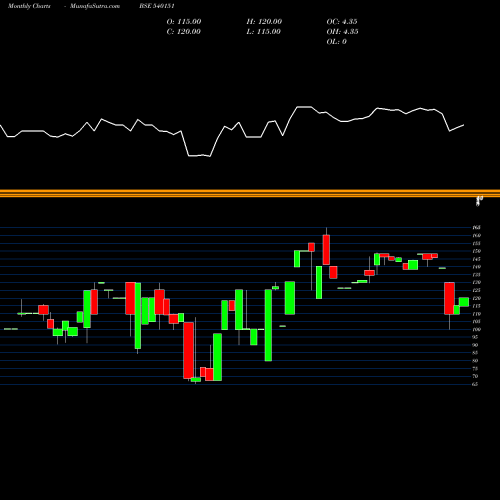Click the 'OH: 4.35' reading
The width and height of the screenshot is (500, 500).
tap(342, 32)
